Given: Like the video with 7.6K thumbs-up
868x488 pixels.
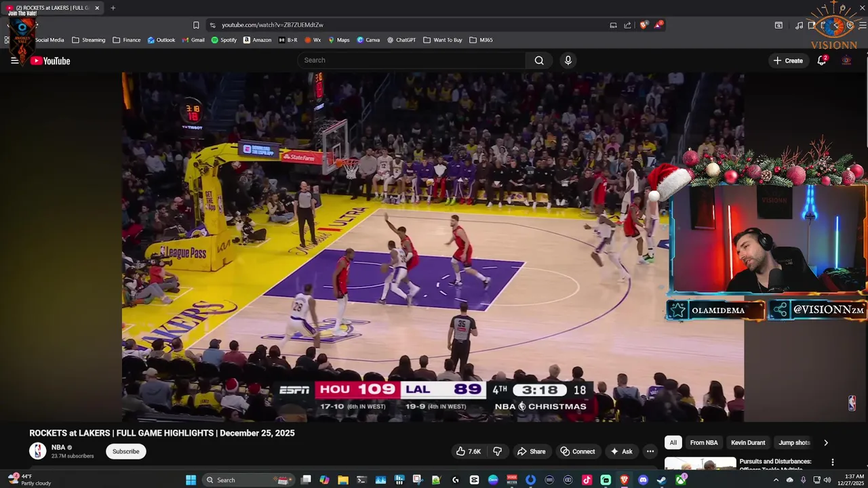Looking at the screenshot, I should pos(468,451).
